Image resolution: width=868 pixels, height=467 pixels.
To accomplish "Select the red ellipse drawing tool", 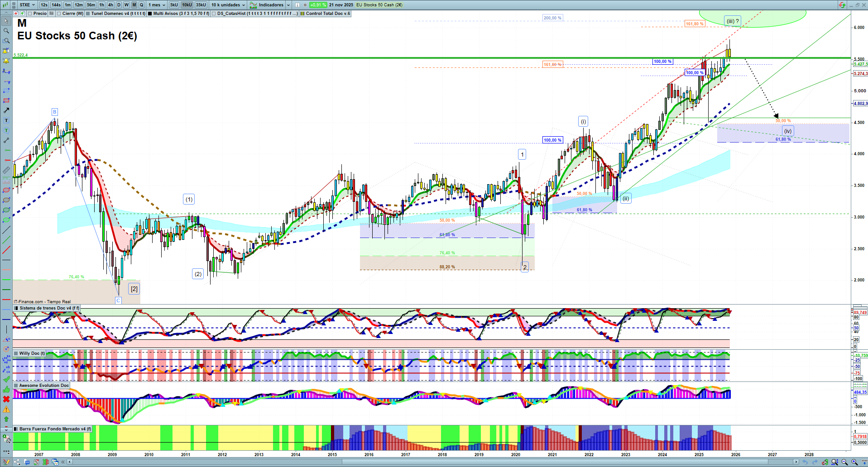I will 6,190.
